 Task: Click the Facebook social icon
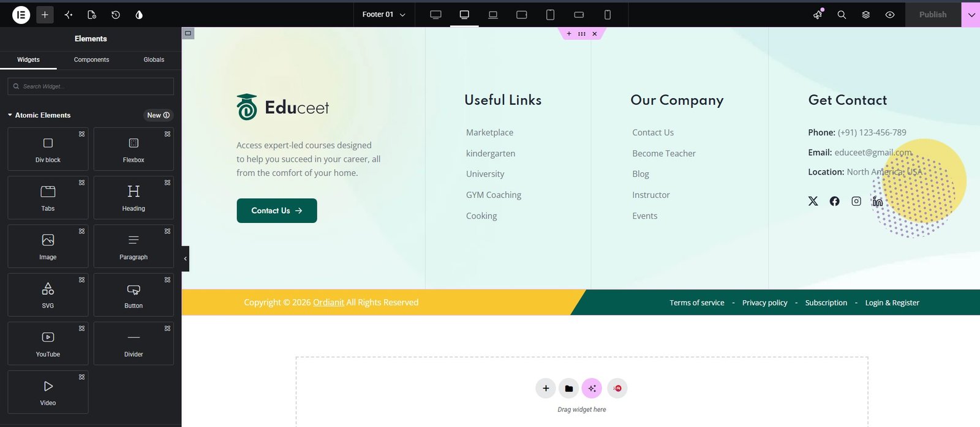pos(834,201)
